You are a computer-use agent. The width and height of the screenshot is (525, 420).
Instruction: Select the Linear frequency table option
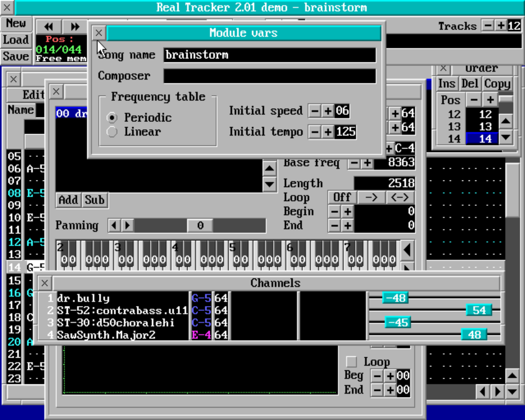(x=112, y=132)
